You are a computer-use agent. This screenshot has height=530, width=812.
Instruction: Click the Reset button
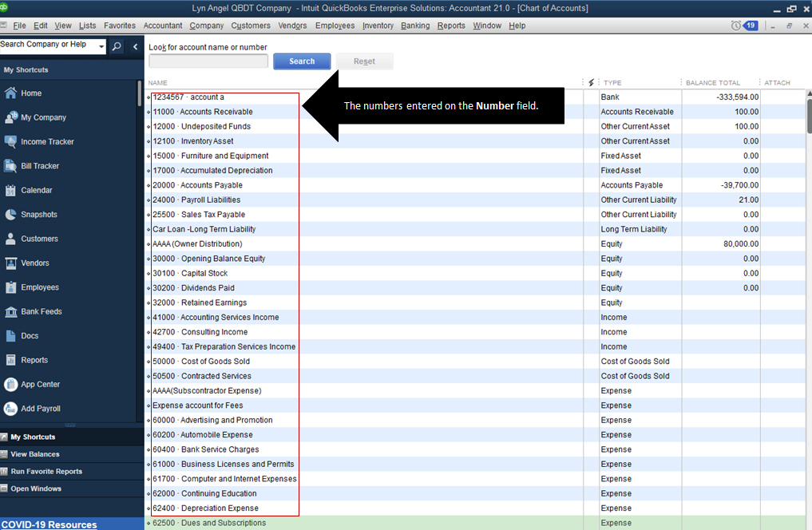(x=364, y=61)
